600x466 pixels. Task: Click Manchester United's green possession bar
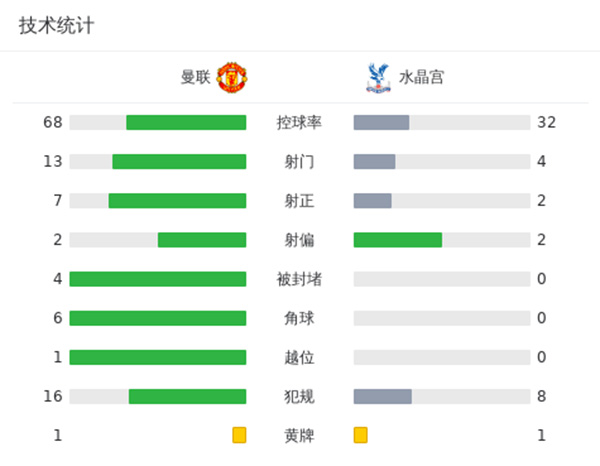click(x=186, y=123)
